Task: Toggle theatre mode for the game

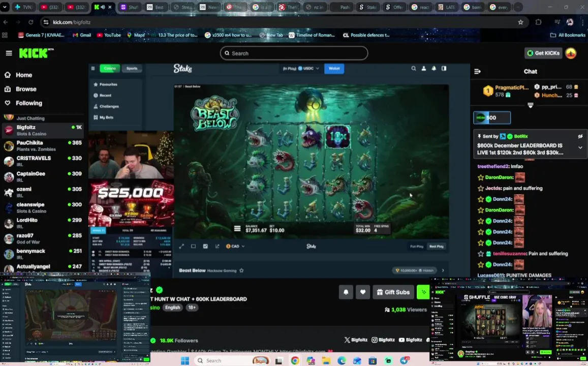Action: 194,247
